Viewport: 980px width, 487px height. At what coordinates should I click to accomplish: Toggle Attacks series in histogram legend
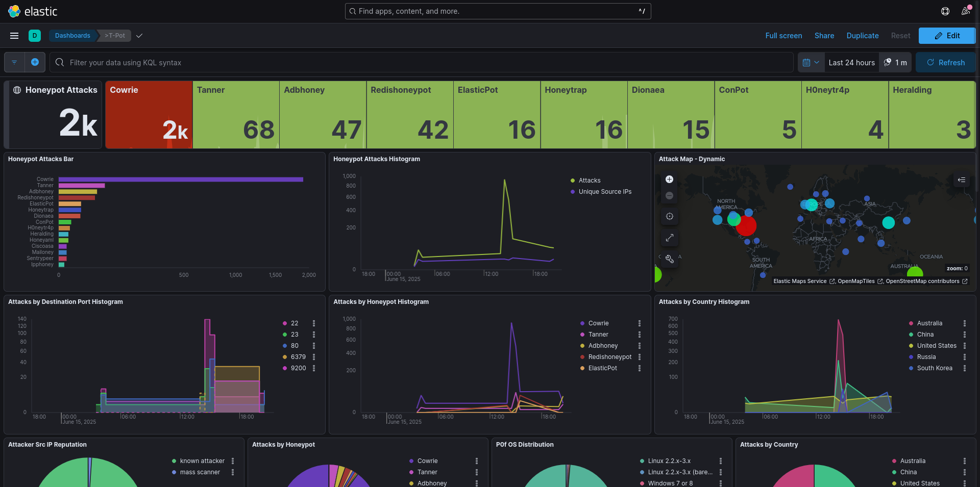(x=590, y=181)
